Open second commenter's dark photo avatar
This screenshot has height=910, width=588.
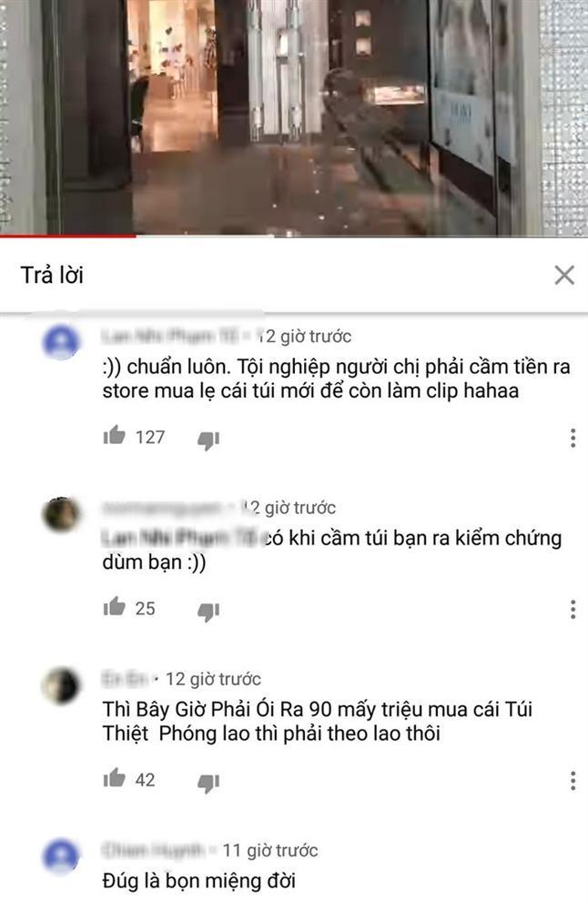[x=61, y=514]
